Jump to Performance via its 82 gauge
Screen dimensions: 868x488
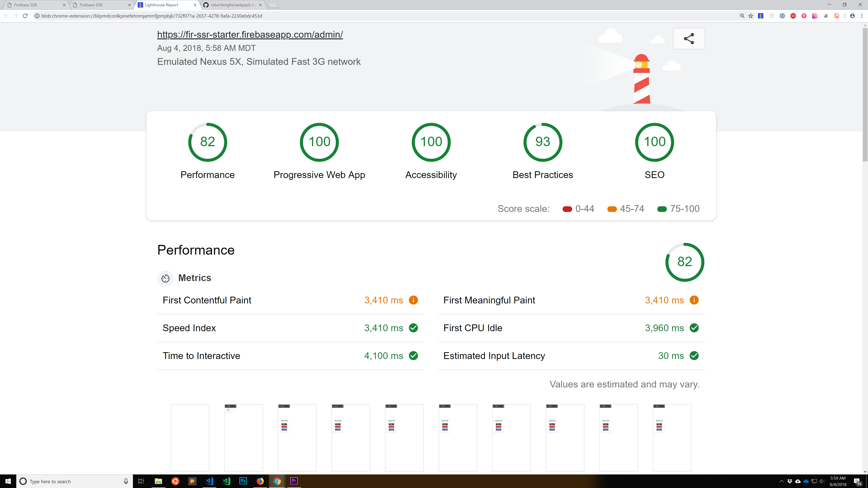click(x=208, y=142)
